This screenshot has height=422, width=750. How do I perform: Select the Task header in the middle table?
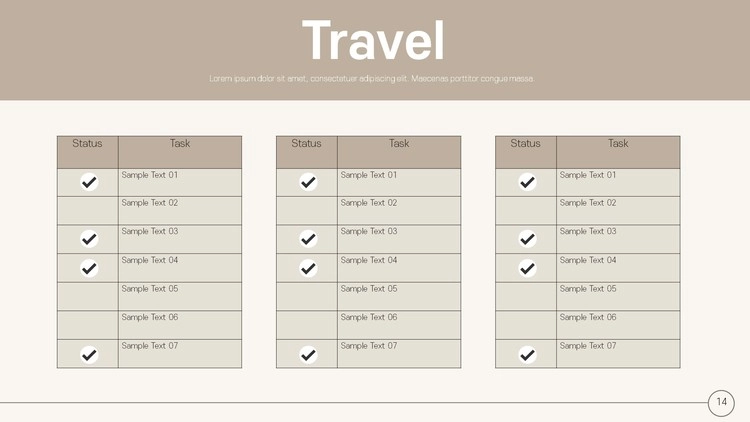click(x=399, y=144)
